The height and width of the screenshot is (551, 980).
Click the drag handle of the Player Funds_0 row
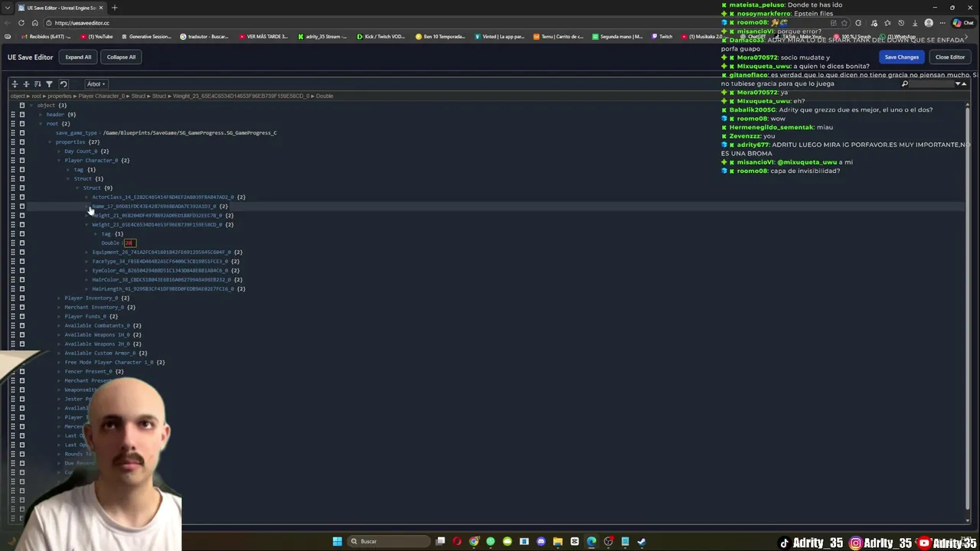12,317
